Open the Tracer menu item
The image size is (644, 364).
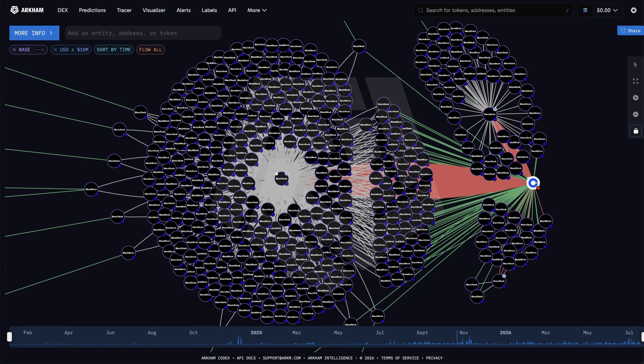coord(124,10)
